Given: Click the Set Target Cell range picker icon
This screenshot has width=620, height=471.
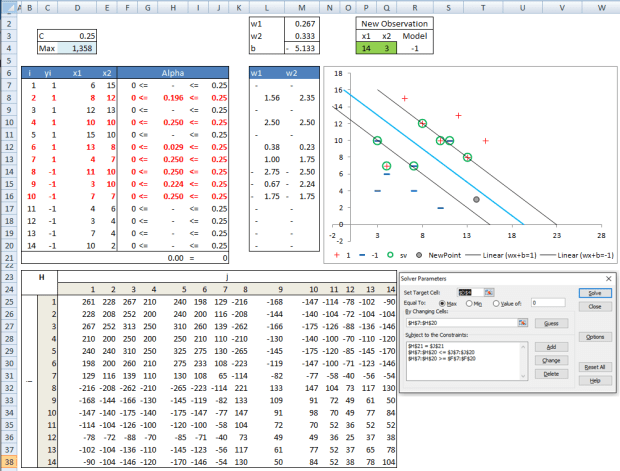Looking at the screenshot, I should pyautogui.click(x=489, y=291).
